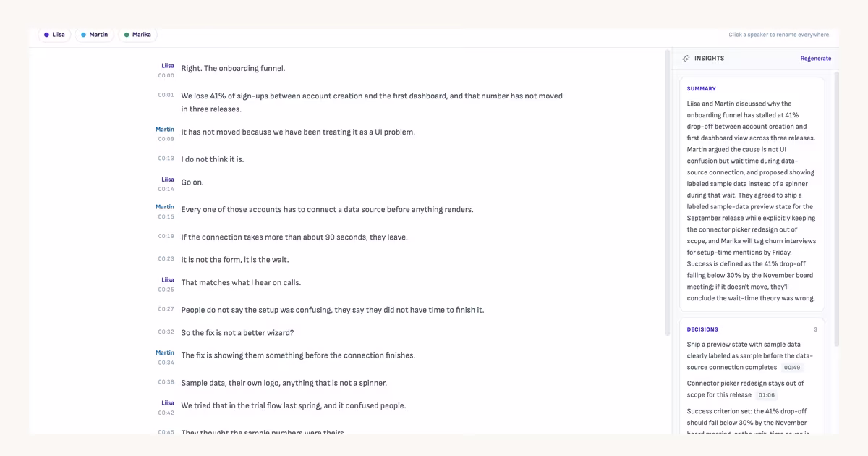Click the 00:00 timestamp under Liisa

tap(166, 75)
